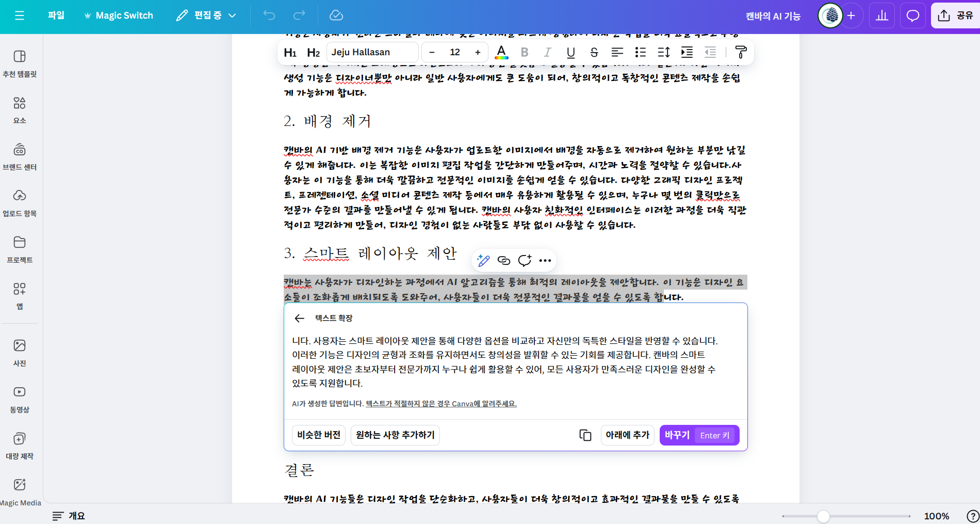
Task: Click 아래에 추가 button
Action: pyautogui.click(x=628, y=435)
